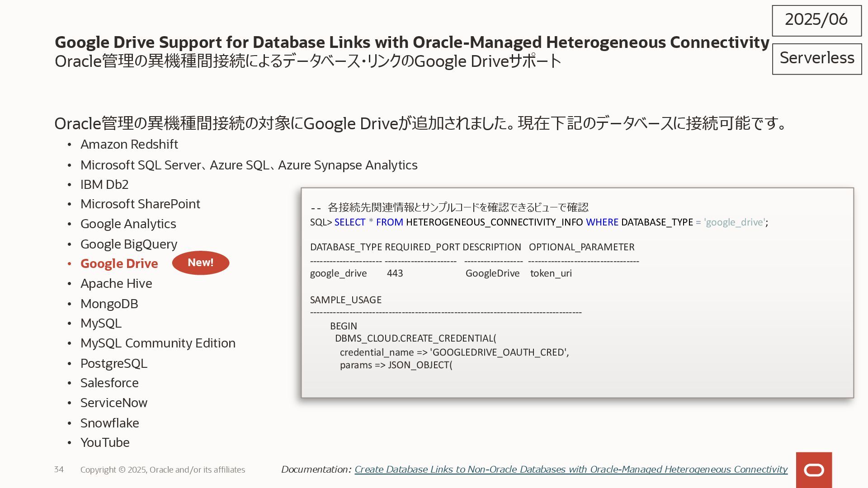Select the Microsoft SharePoint list item
The height and width of the screenshot is (488, 868).
coord(140,204)
